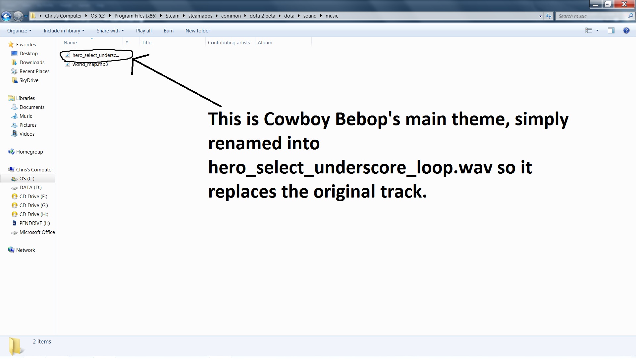The width and height of the screenshot is (636, 364).
Task: Click the refresh icon beside address bar
Action: click(x=549, y=16)
